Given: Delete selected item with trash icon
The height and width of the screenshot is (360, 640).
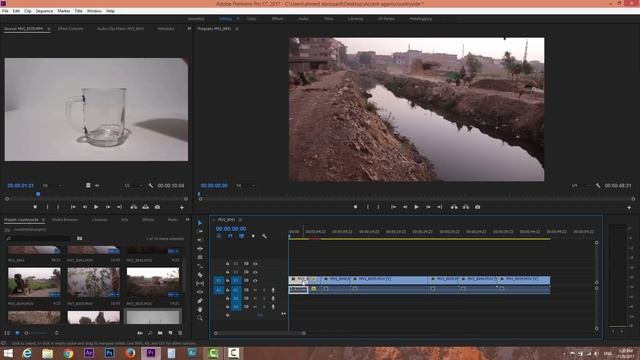Looking at the screenshot, I should (180, 333).
